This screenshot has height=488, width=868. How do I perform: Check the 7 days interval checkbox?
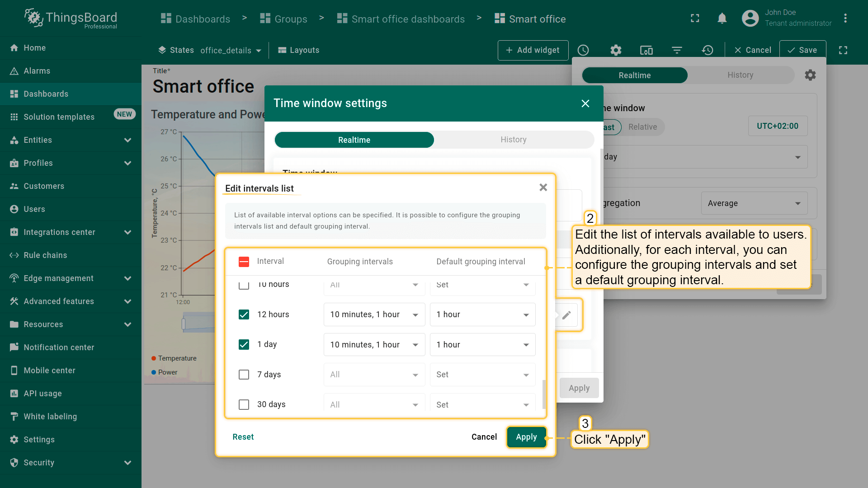(244, 375)
